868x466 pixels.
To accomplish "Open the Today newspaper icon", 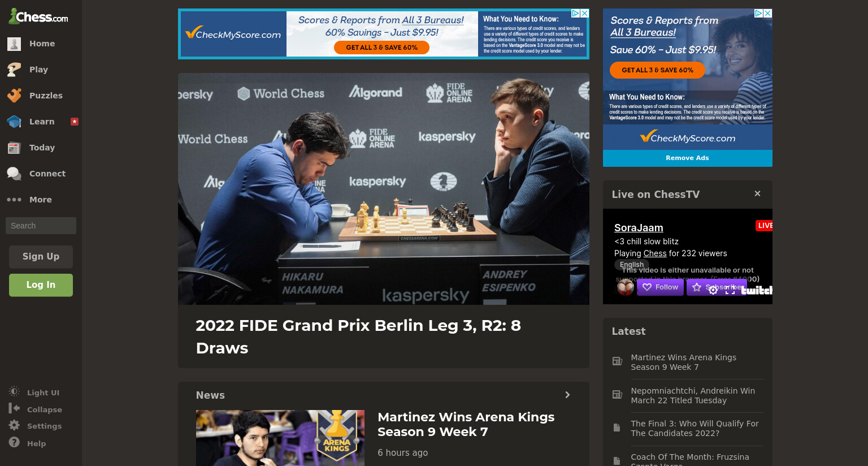I will point(14,148).
